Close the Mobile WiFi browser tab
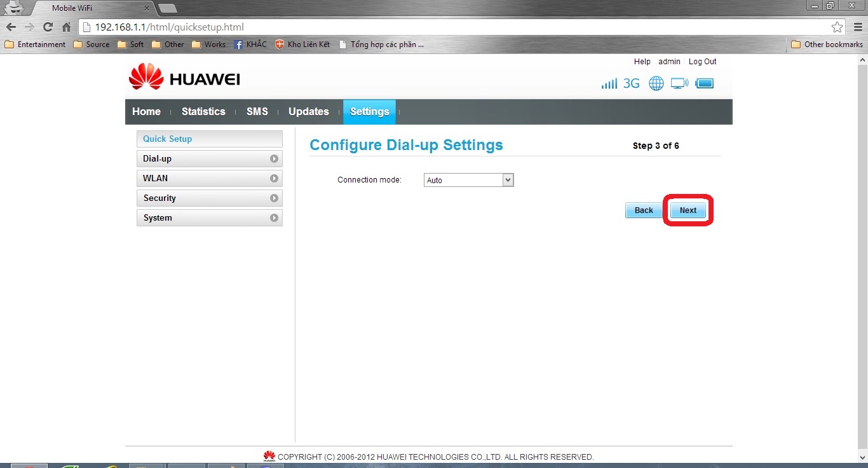 pyautogui.click(x=147, y=9)
